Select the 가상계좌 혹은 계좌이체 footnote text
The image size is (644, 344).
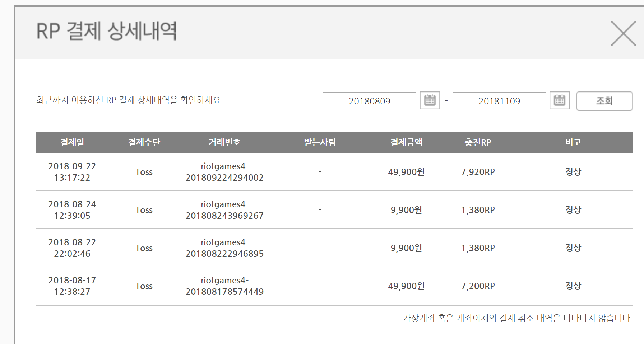point(518,318)
